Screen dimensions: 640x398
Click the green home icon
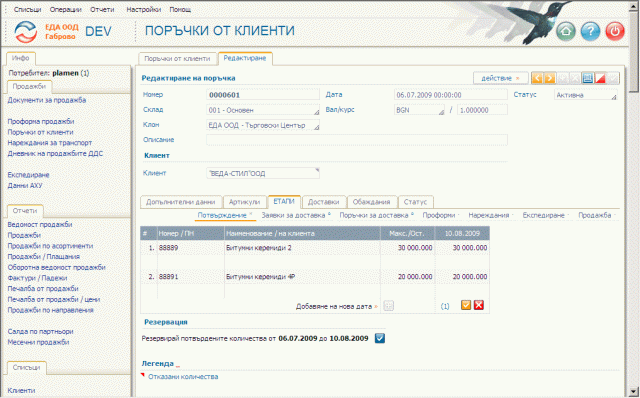click(x=566, y=31)
